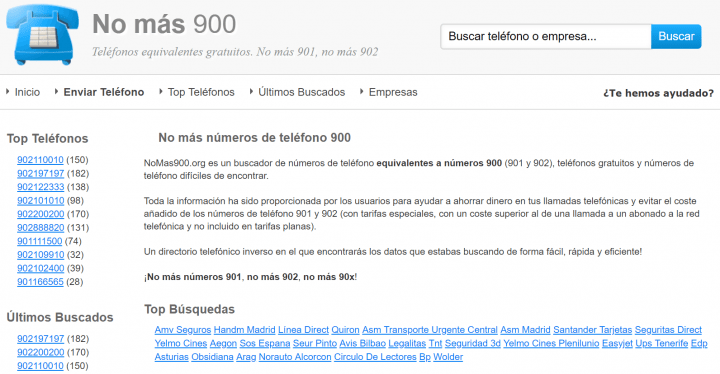
Task: Open the 'No más 900' site title
Action: 164,24
